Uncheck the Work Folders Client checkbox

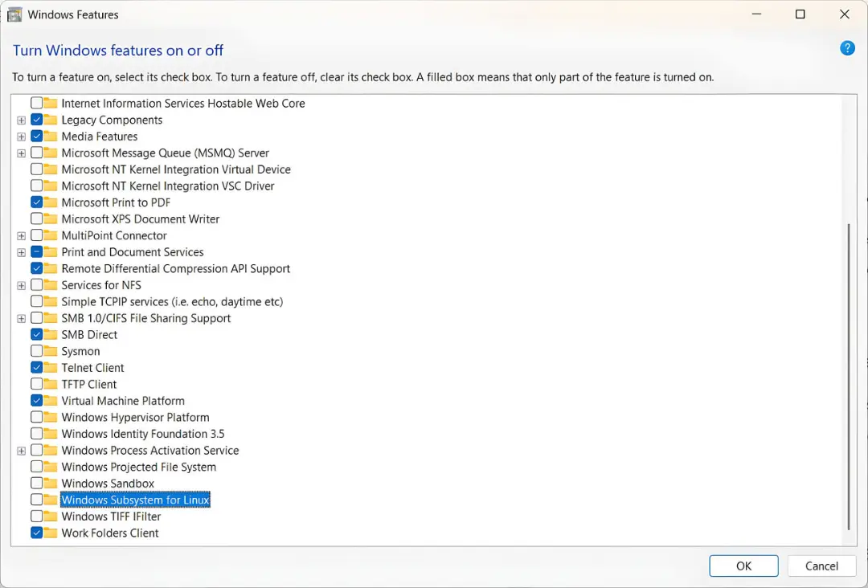pyautogui.click(x=36, y=533)
